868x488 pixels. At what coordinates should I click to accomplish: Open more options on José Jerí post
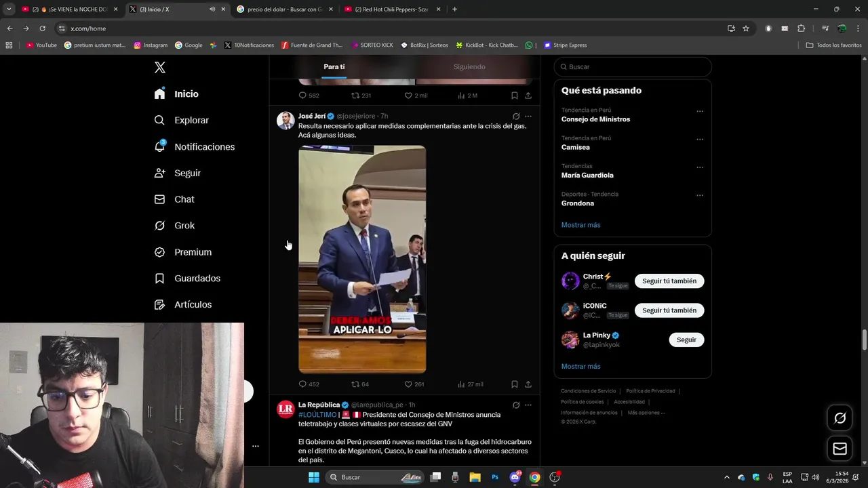pyautogui.click(x=528, y=117)
